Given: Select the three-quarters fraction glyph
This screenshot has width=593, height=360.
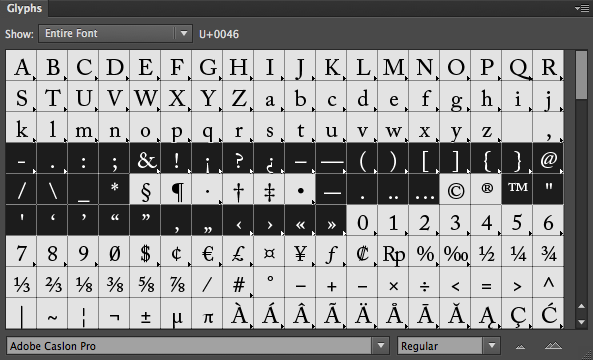Looking at the screenshot, I should tap(548, 251).
